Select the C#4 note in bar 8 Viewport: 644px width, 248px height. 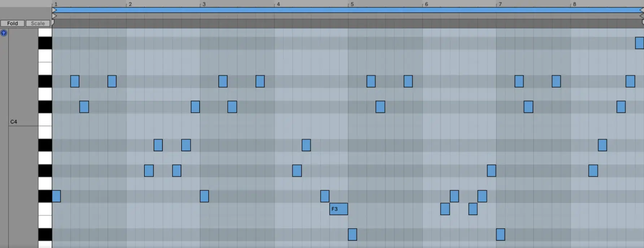click(x=621, y=107)
